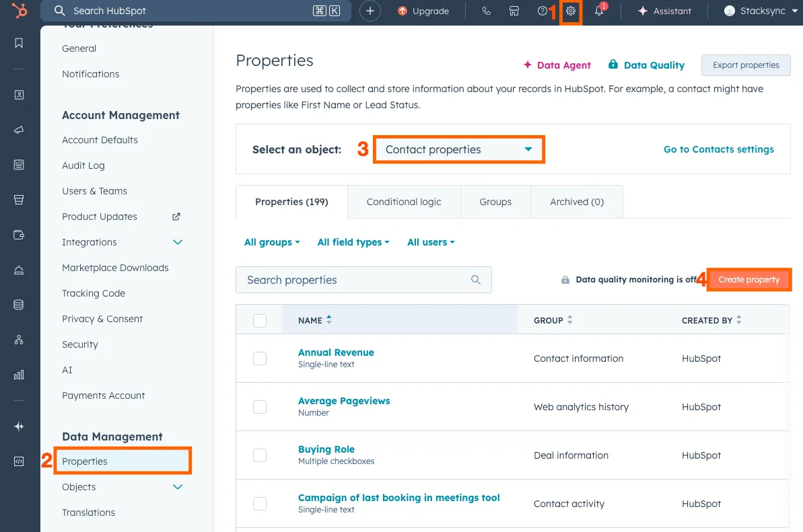Open Users & Teams settings
Viewport: 803px width, 532px height.
(x=94, y=191)
